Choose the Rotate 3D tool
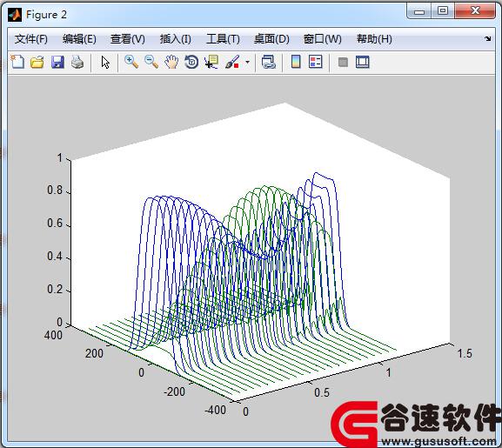This screenshot has height=448, width=502. click(x=191, y=62)
